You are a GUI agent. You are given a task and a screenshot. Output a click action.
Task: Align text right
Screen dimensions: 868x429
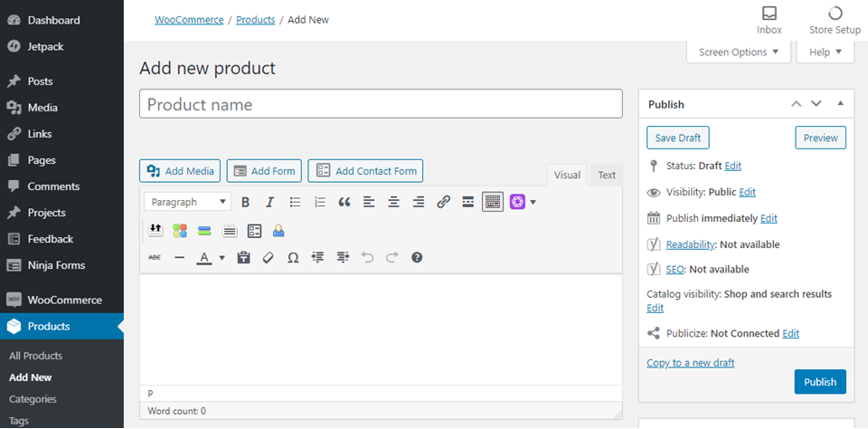(419, 203)
